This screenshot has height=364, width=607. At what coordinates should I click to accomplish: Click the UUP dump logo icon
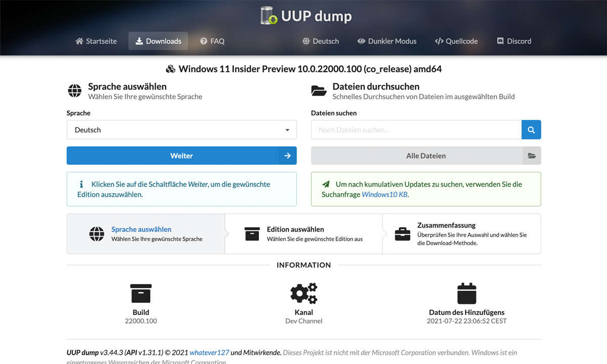tap(269, 16)
